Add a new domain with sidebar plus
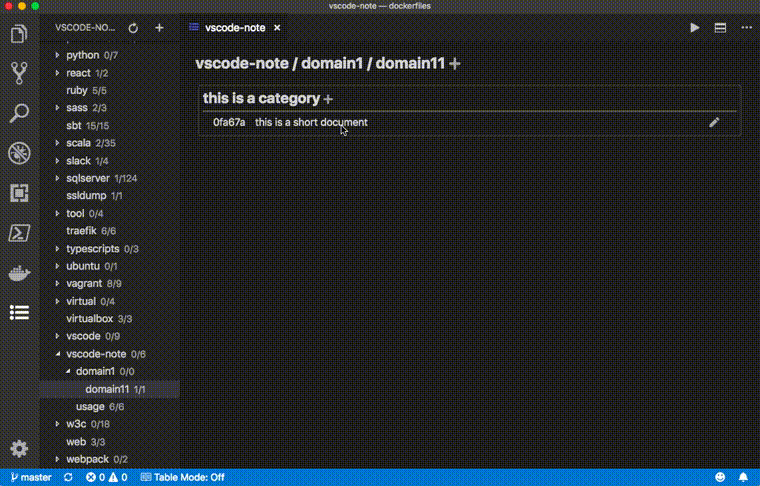760x486 pixels. (159, 28)
